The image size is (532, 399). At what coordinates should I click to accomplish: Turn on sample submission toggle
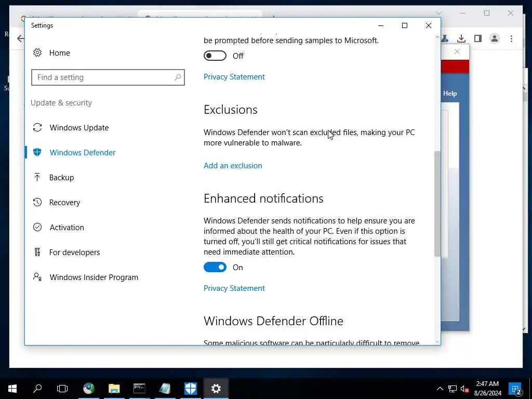[x=215, y=56]
